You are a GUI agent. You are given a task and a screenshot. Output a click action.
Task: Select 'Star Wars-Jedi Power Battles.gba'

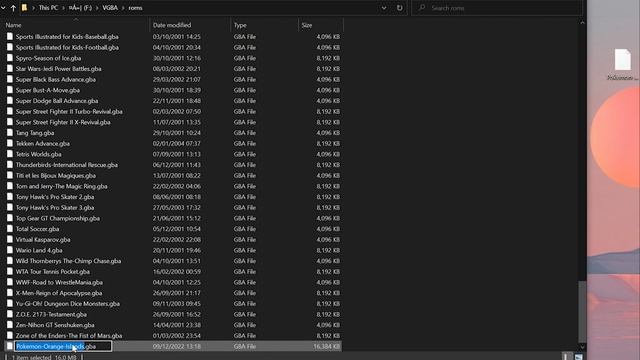(58, 69)
